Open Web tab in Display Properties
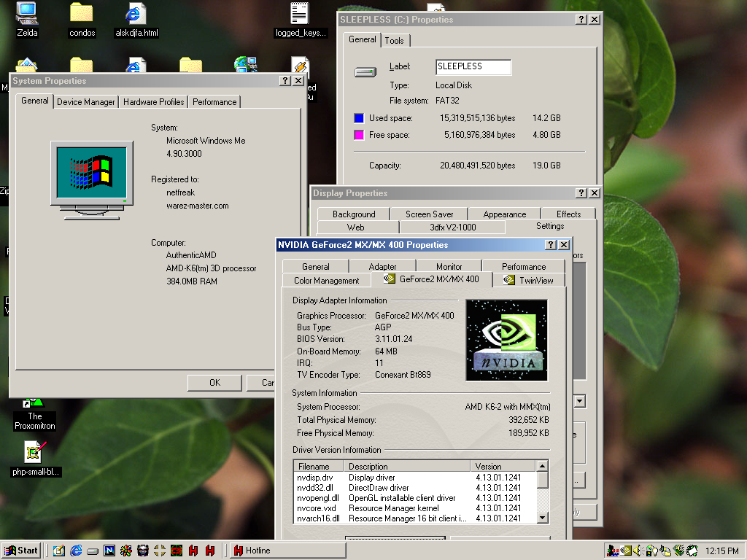Viewport: 747px width, 560px height. [x=356, y=227]
